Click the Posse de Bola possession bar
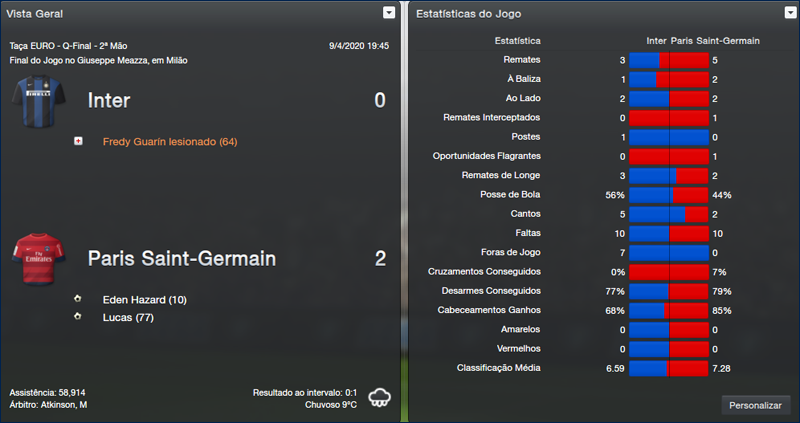 click(x=669, y=194)
